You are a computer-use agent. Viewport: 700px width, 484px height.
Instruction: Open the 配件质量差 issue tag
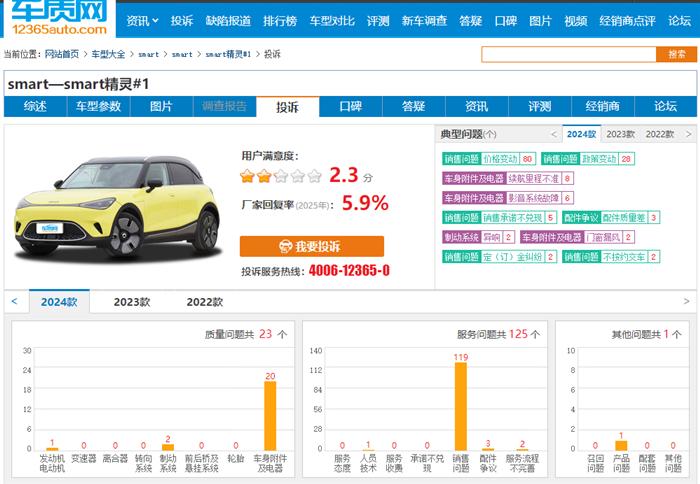coord(611,217)
